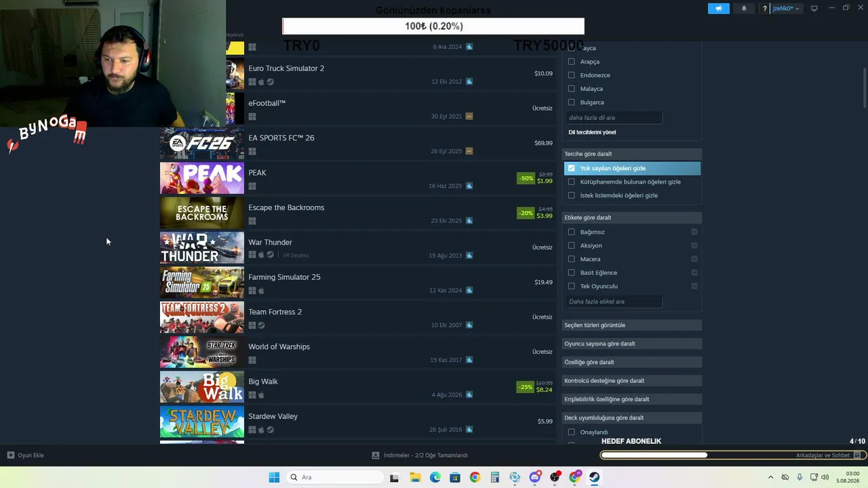Expand 'Seçilen türleri görüntüle' section

pyautogui.click(x=632, y=325)
